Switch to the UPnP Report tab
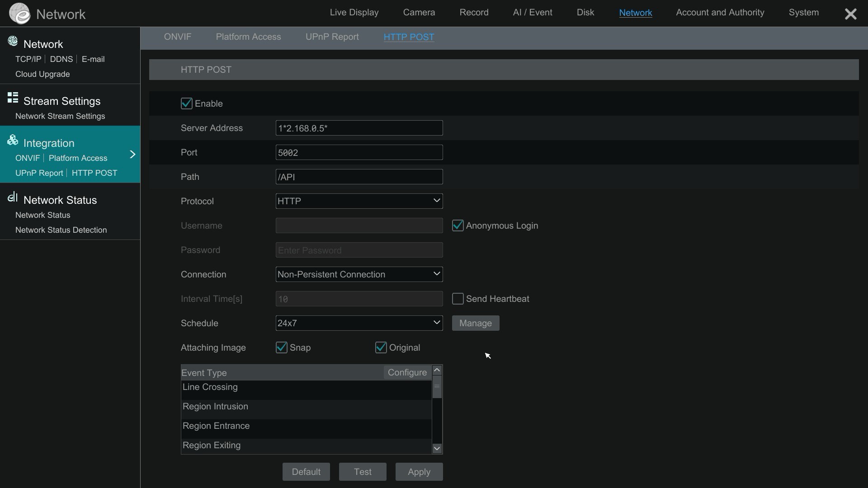 pyautogui.click(x=332, y=37)
